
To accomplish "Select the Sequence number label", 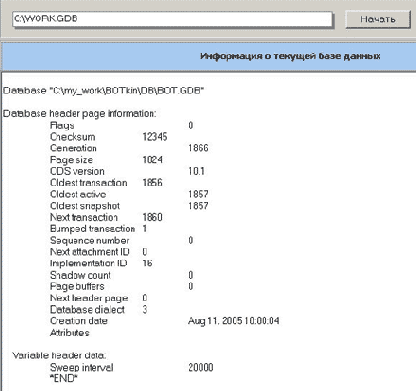I will pyautogui.click(x=89, y=240).
